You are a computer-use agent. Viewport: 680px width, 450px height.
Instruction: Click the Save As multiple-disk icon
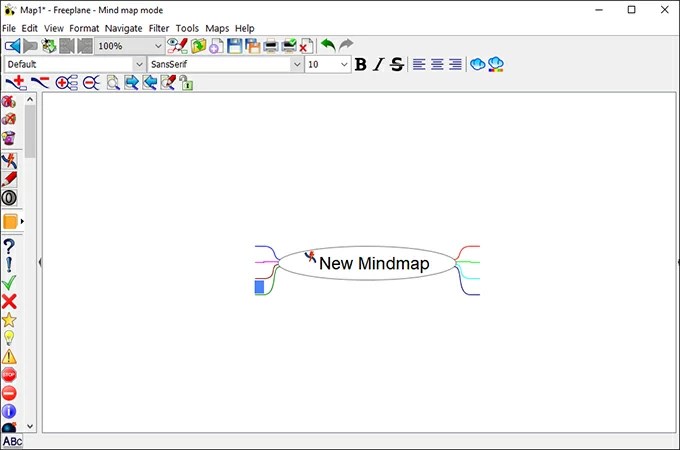coord(252,46)
